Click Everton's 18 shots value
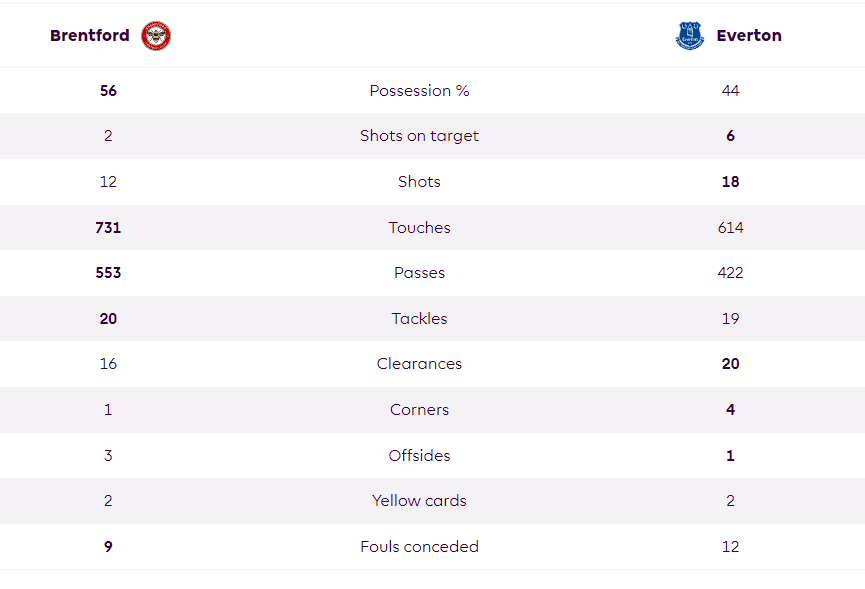 730,181
